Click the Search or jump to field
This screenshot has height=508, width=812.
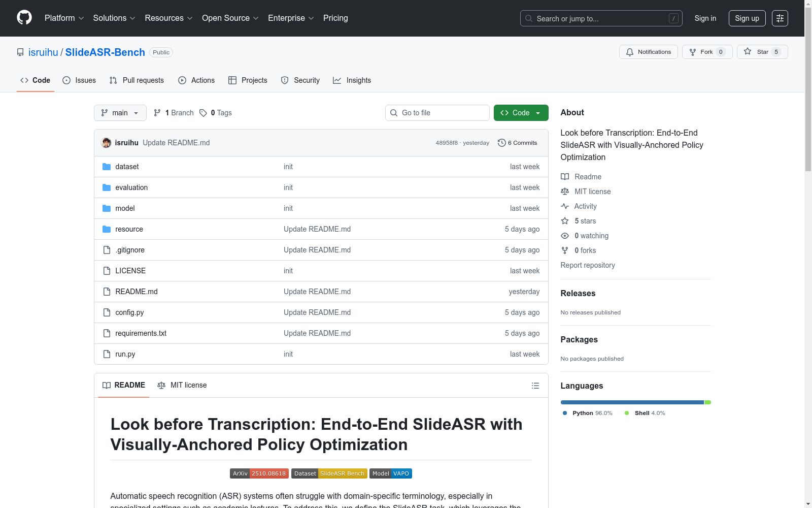click(x=601, y=18)
